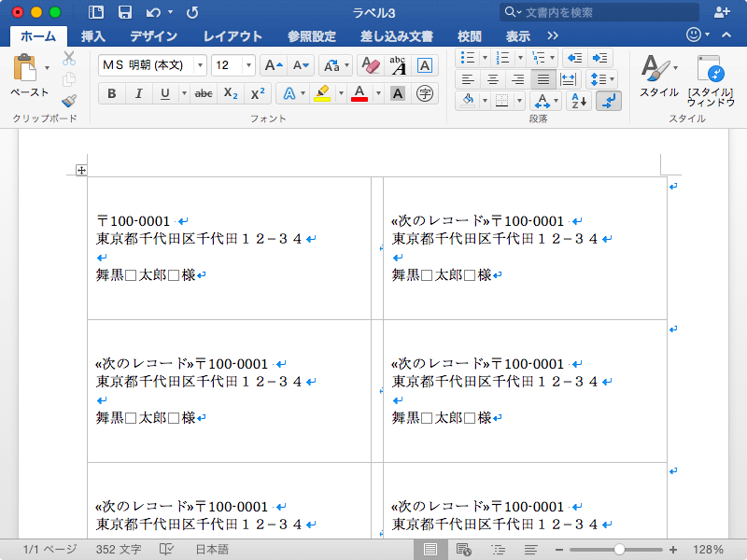Apply character border icon
The image size is (747, 560).
click(425, 65)
